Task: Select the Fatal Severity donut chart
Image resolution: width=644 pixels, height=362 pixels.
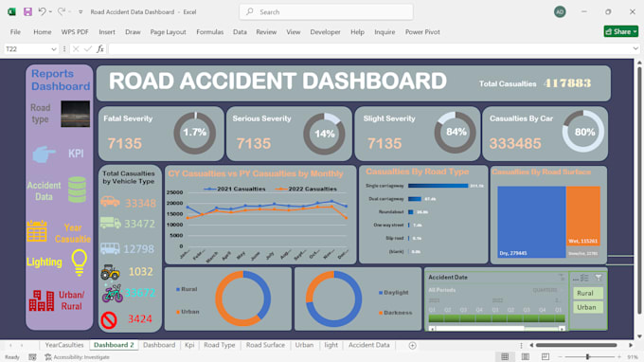Action: (195, 133)
